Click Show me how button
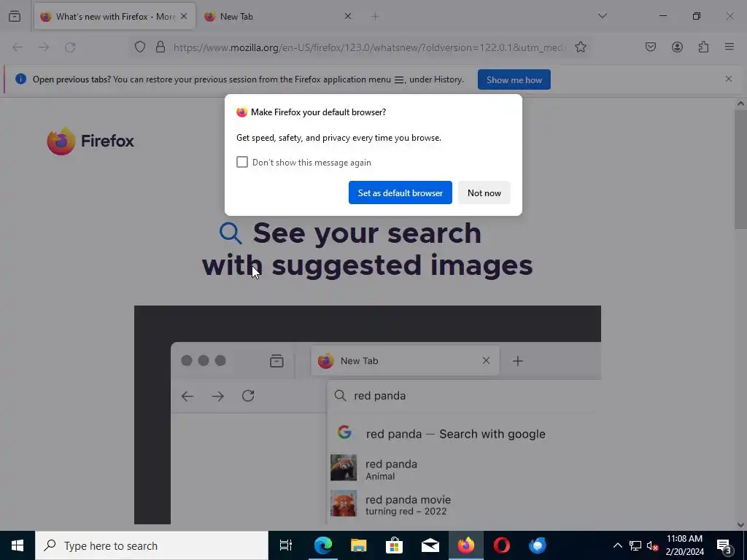Viewport: 747px width, 560px height. click(x=514, y=79)
